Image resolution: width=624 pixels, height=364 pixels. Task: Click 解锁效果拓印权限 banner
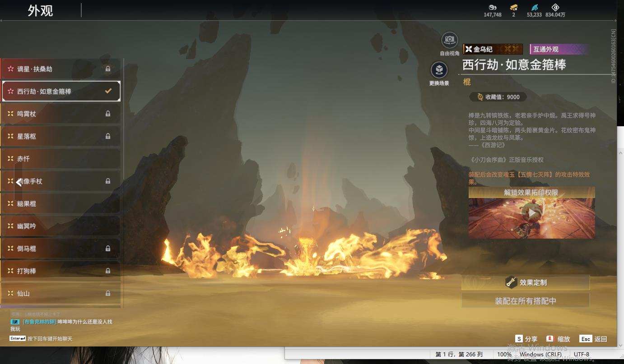pos(531,193)
